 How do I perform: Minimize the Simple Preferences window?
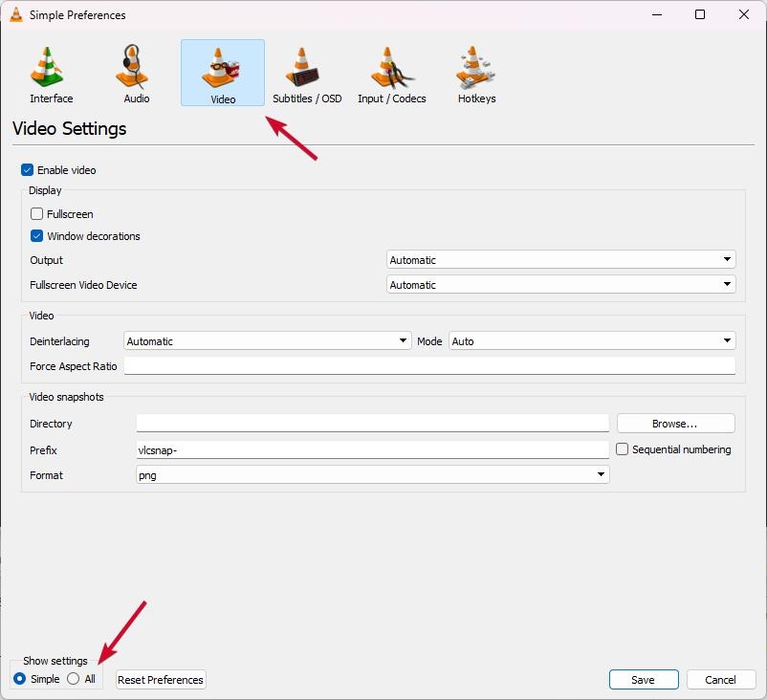point(657,14)
